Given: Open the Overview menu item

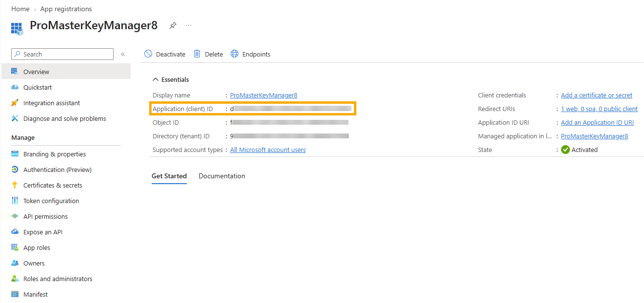Looking at the screenshot, I should coord(65,72).
